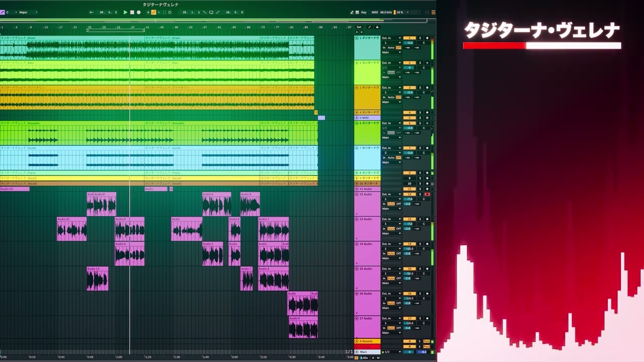Image resolution: width=644 pixels, height=362 pixels.
Task: Click the previous locator arrow
Action: click(357, 32)
